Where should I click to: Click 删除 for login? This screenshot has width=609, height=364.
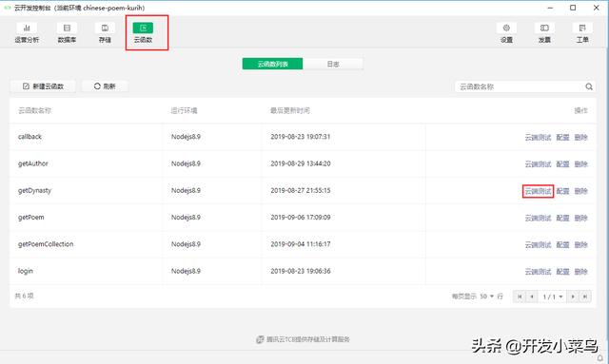[581, 272]
